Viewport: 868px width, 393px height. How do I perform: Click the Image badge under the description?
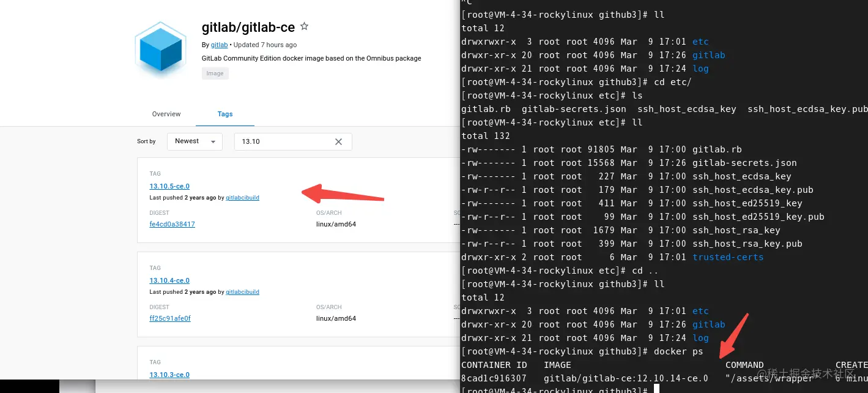[x=215, y=73]
